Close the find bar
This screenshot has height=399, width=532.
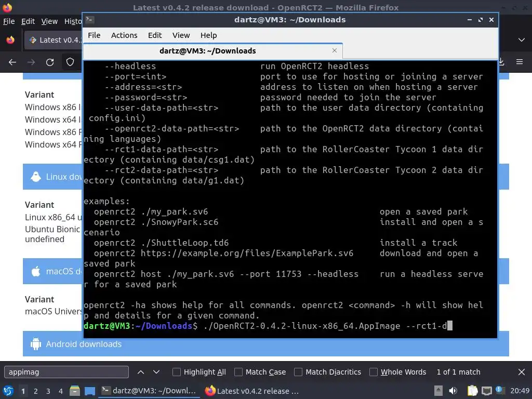pyautogui.click(x=522, y=372)
